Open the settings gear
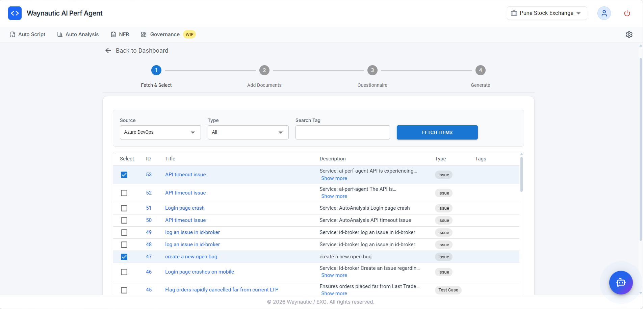Screen dimensions: 644x309 pyautogui.click(x=629, y=34)
